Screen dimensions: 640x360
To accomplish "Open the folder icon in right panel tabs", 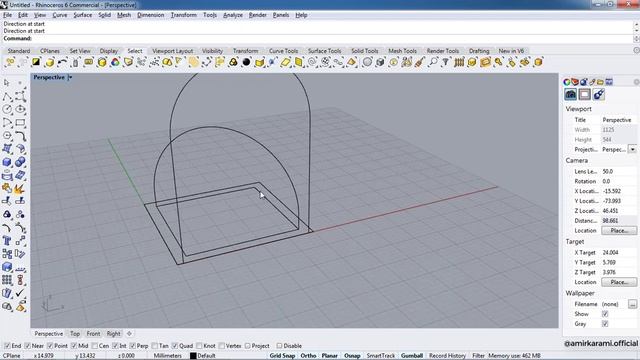I will [600, 82].
